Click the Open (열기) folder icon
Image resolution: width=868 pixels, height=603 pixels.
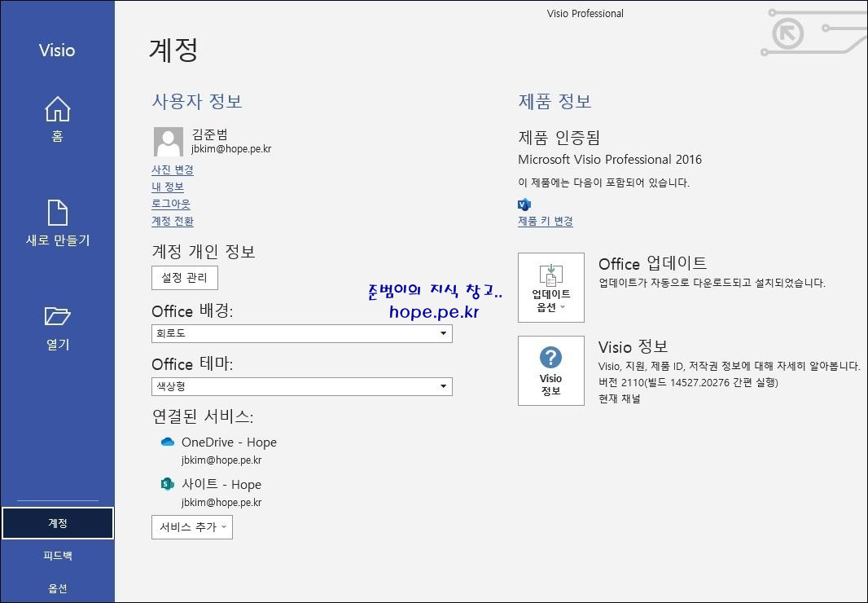tap(58, 316)
